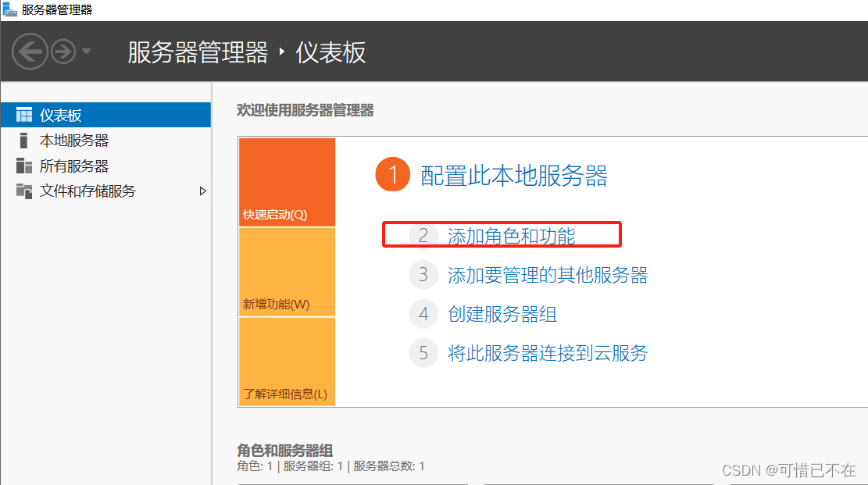Click the 仪表板 dashboard grid icon
This screenshot has width=868, height=485.
coord(23,115)
